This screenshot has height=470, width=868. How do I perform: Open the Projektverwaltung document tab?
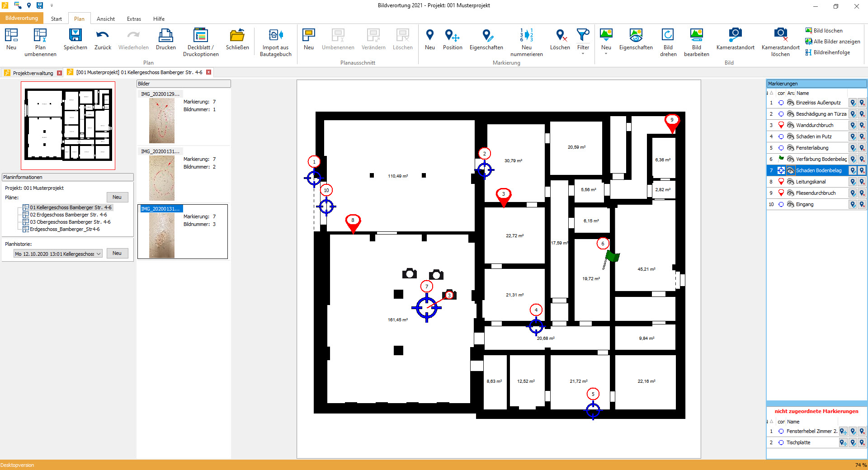tap(33, 73)
